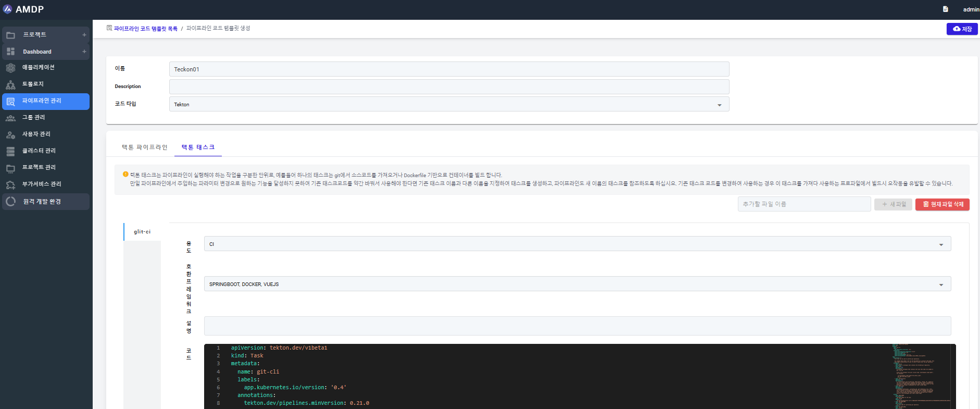The height and width of the screenshot is (409, 980).
Task: Click the 현재 파일 삭제 button
Action: [943, 204]
